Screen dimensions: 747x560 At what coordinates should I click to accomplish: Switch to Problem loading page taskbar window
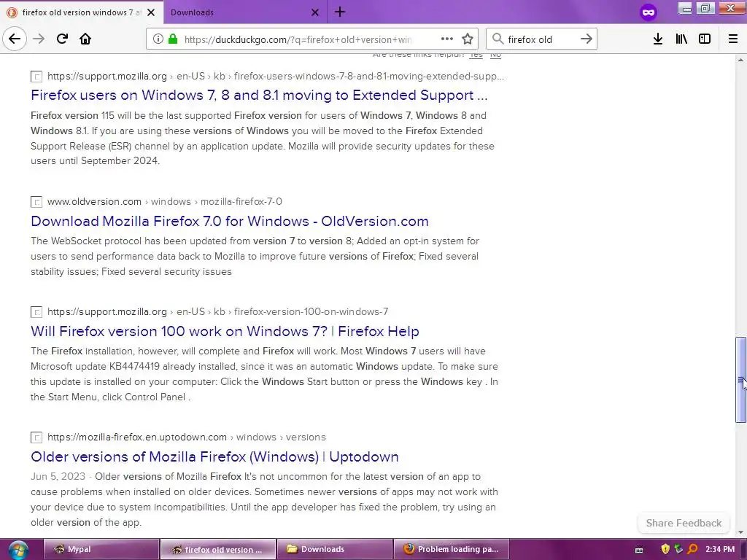(x=451, y=549)
